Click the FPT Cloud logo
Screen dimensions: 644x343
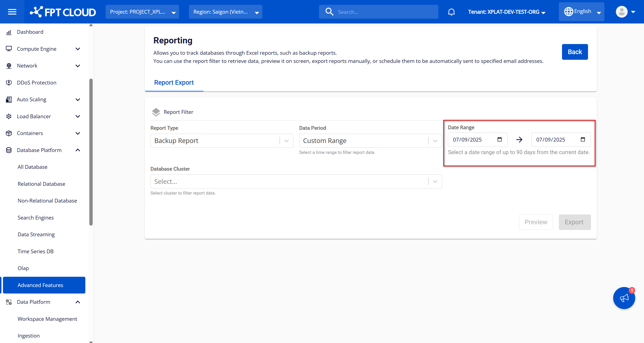pyautogui.click(x=63, y=12)
